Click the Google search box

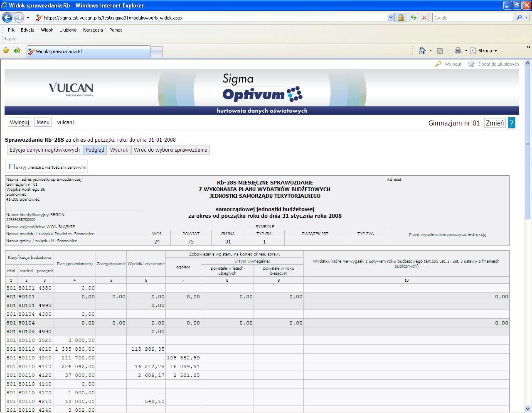(x=472, y=18)
